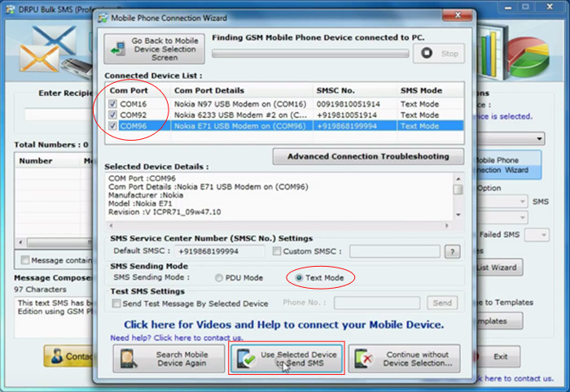Screen dimensions: 570x392
Task: Click numbers list left scroll arrow main window
Action: [20, 242]
